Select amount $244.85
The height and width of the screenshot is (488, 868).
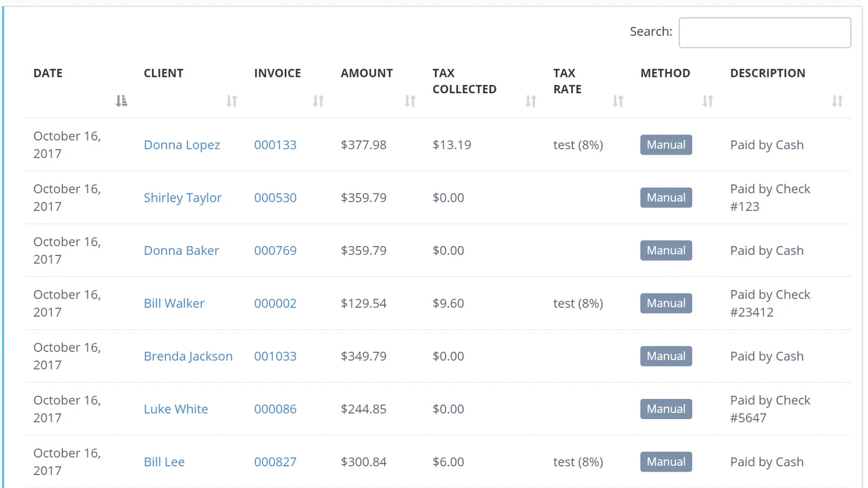363,409
